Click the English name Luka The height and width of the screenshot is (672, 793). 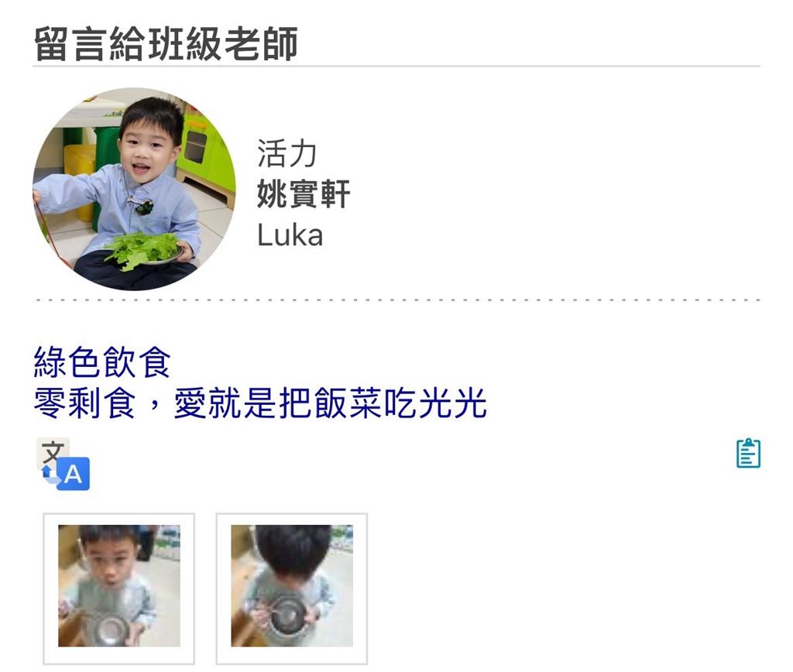pos(290,235)
